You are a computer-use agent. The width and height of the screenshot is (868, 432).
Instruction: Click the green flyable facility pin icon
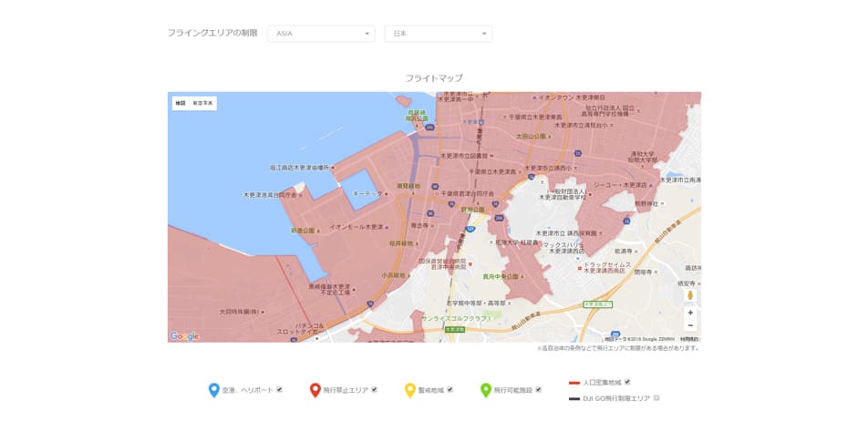pos(485,390)
